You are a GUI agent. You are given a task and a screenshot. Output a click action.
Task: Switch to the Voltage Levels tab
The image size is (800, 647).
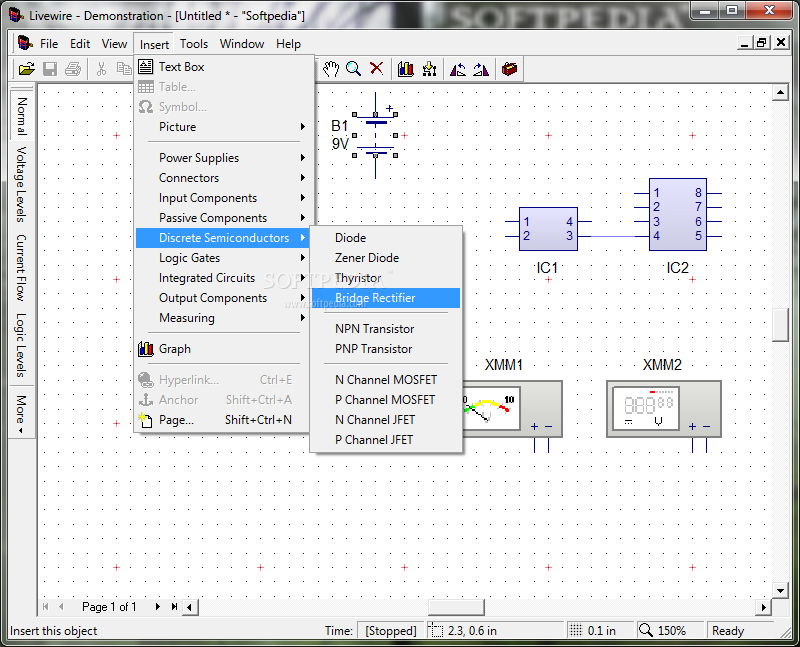(x=21, y=185)
